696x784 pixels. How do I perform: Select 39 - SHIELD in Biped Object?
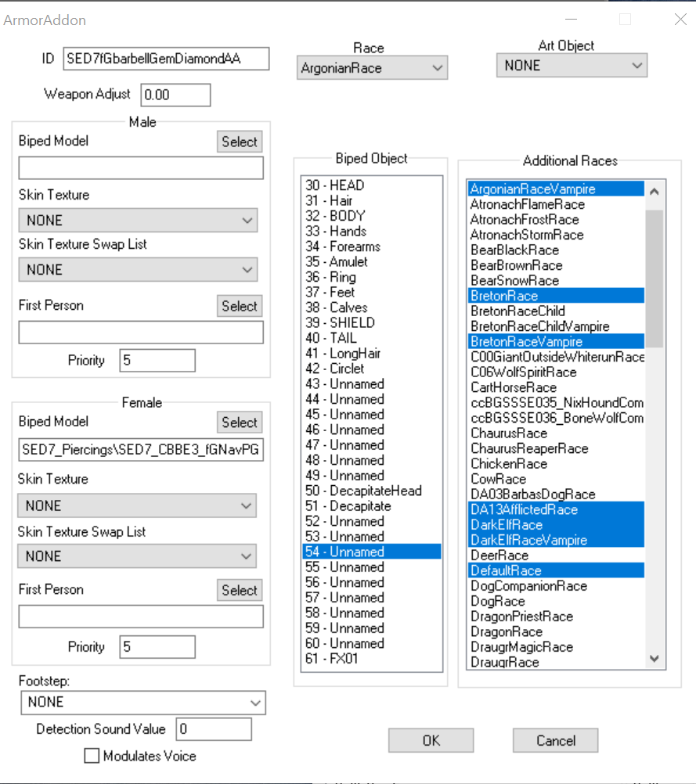tap(372, 322)
